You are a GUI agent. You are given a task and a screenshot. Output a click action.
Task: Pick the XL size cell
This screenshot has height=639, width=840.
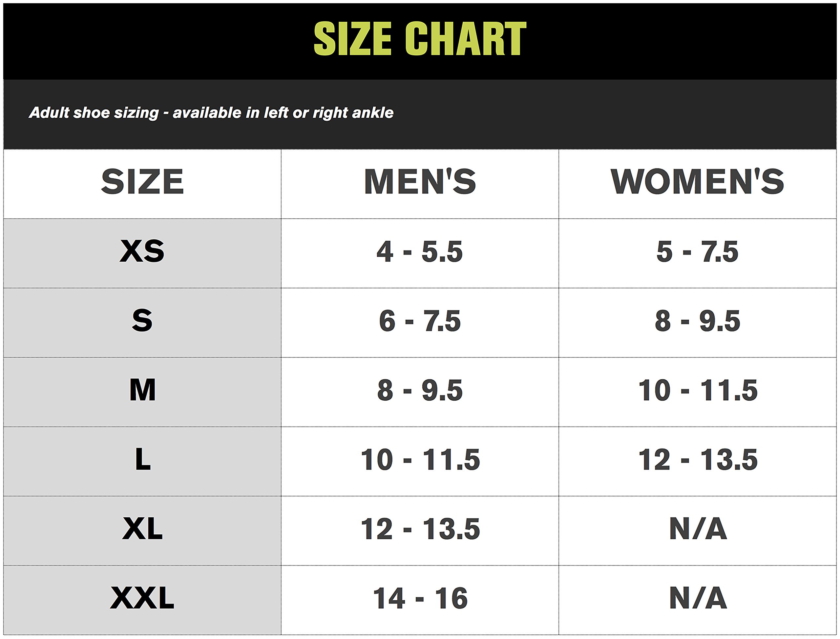142,529
